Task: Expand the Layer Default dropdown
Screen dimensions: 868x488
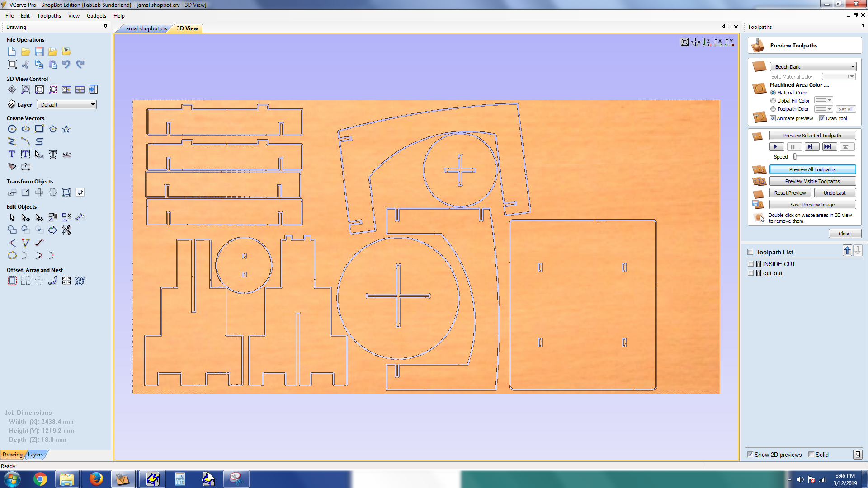Action: (66, 105)
